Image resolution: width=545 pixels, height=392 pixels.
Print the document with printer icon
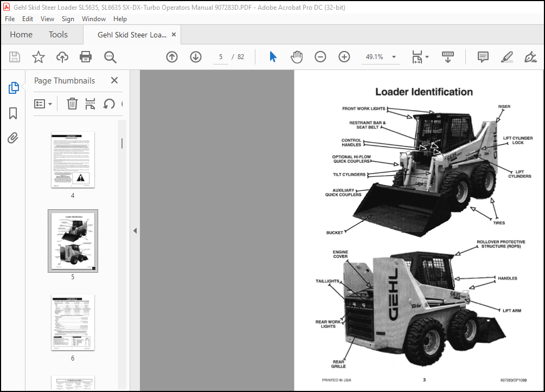[x=86, y=57]
